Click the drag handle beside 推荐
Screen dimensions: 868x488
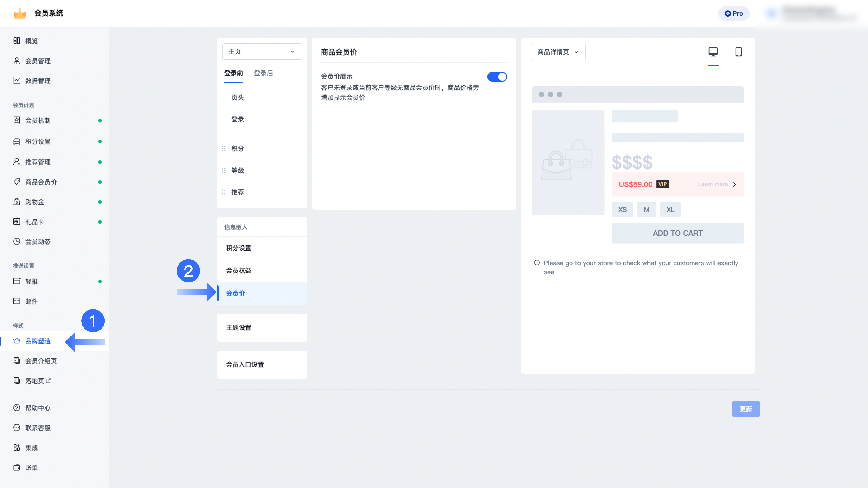pos(224,192)
